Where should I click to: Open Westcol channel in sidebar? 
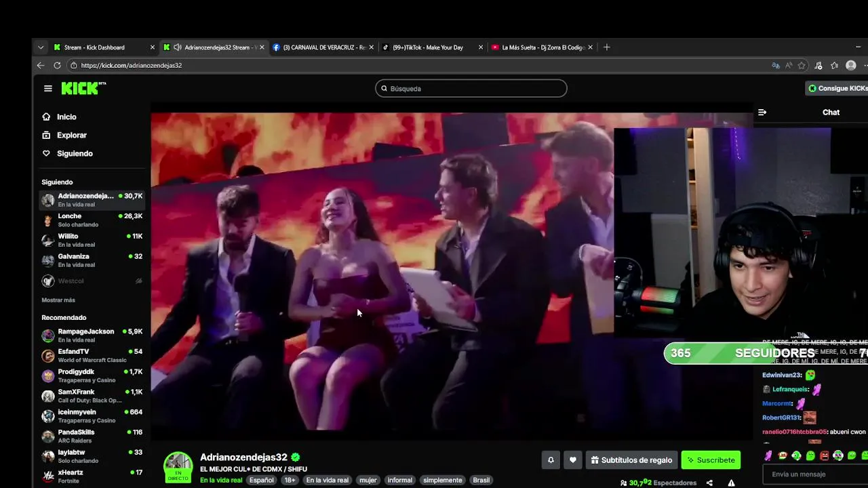click(x=92, y=281)
